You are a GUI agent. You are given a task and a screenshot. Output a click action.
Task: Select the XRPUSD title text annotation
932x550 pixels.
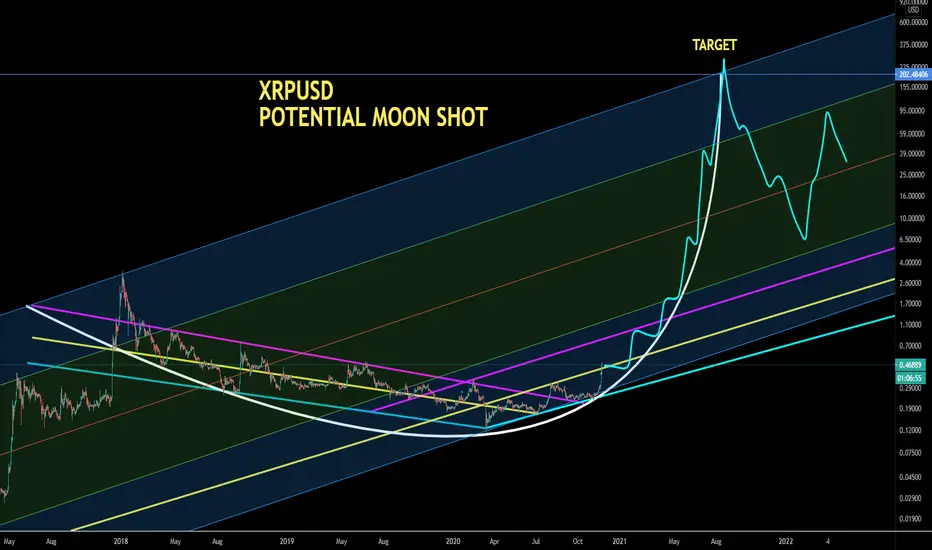pyautogui.click(x=296, y=91)
